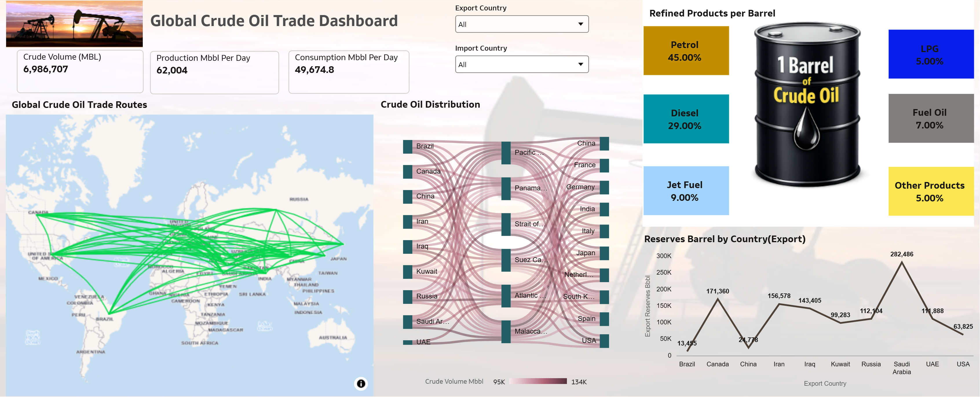Image resolution: width=980 pixels, height=397 pixels.
Task: Click the oil pumpjack sunset image
Action: point(74,23)
